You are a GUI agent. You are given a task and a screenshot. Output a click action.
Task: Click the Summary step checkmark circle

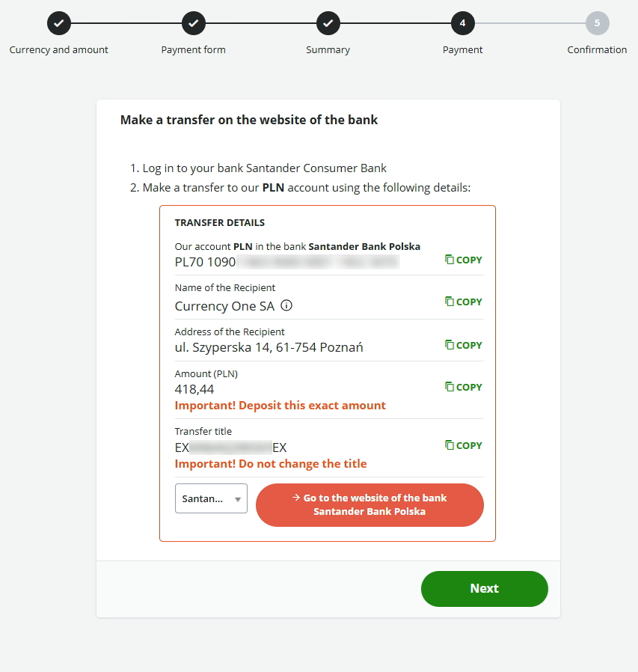click(328, 23)
